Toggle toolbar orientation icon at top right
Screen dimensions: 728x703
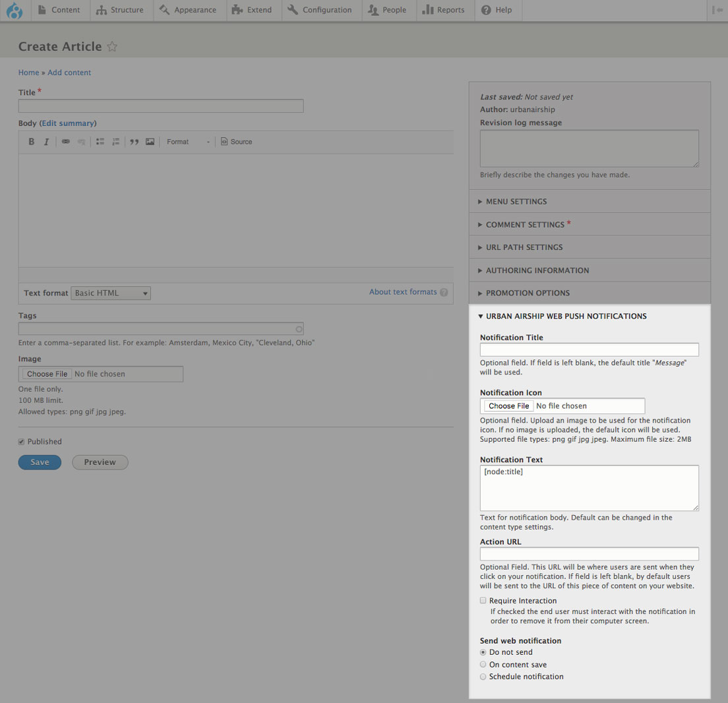(x=717, y=10)
